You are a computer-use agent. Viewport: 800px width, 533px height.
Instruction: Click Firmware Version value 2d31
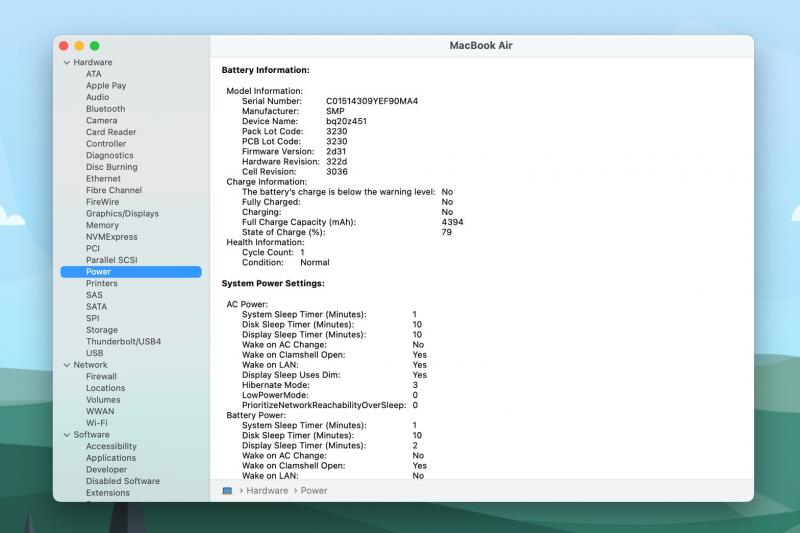pyautogui.click(x=336, y=151)
